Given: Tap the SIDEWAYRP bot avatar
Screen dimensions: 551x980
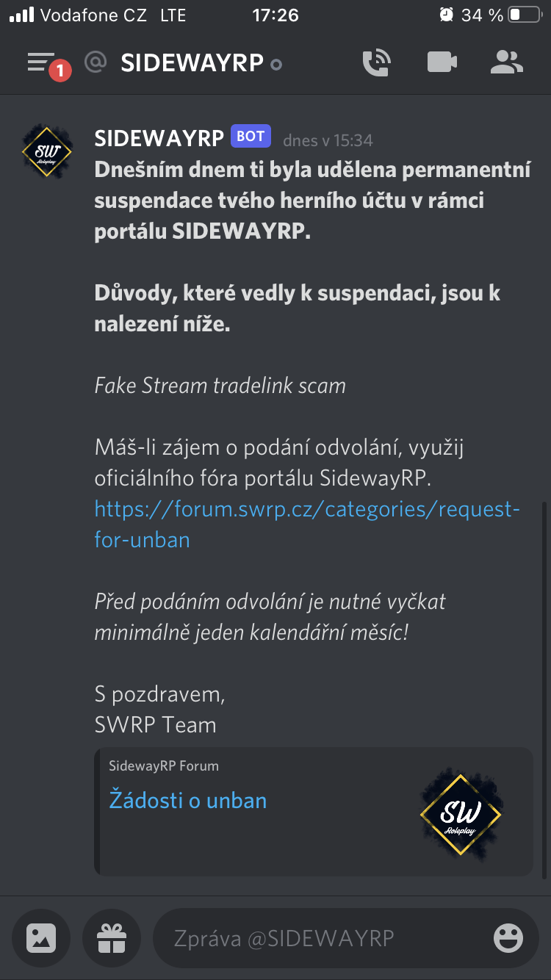Looking at the screenshot, I should click(x=47, y=152).
